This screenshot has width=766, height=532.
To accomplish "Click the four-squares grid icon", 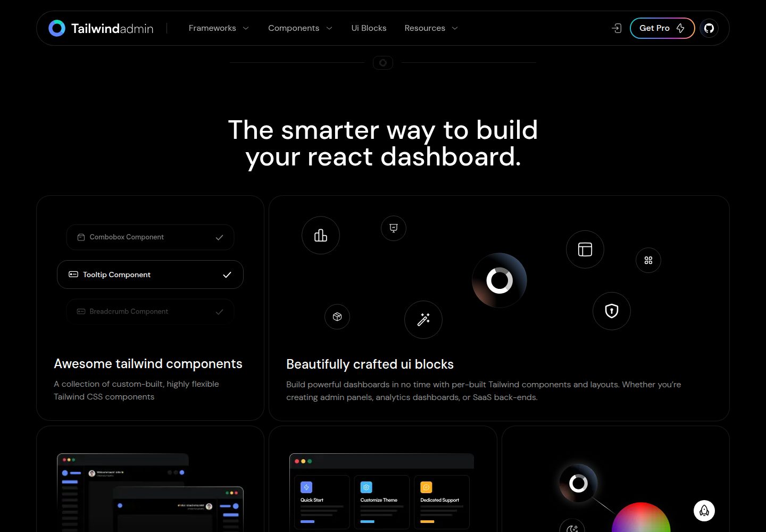I will click(x=648, y=260).
